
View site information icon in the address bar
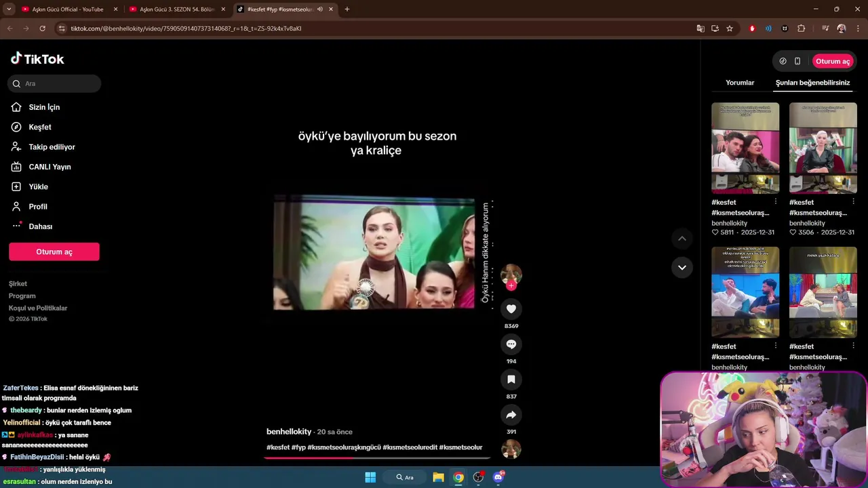62,28
